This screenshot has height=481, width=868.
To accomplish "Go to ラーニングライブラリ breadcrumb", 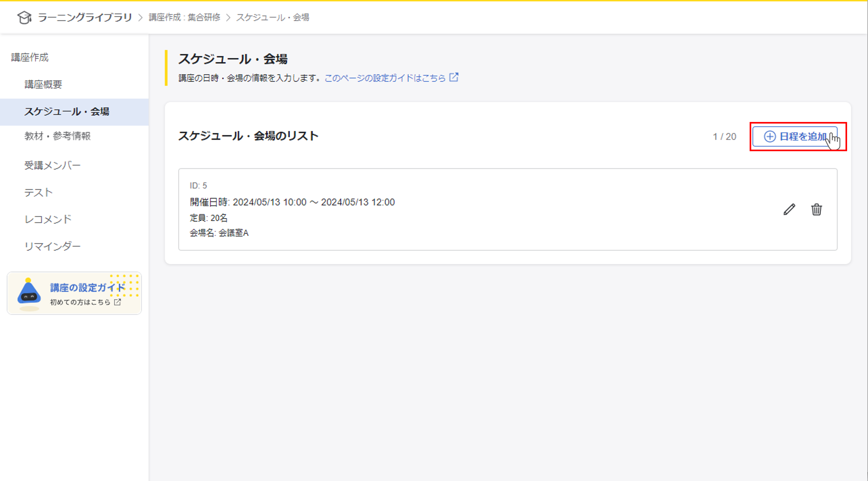I will point(85,17).
